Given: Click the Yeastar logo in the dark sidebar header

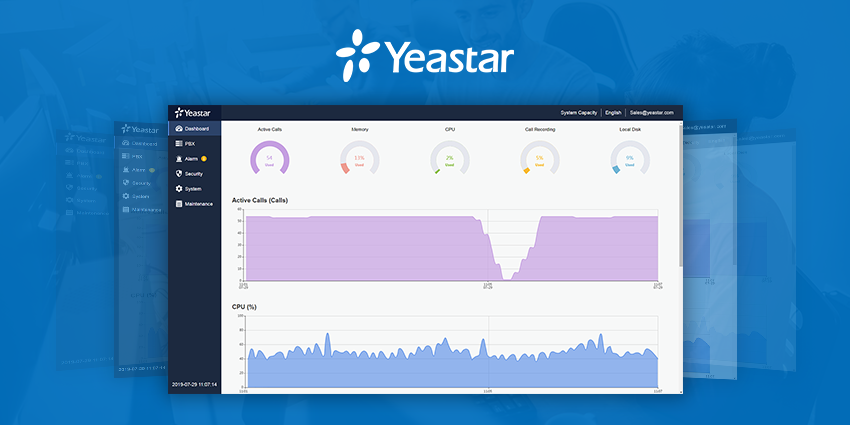Looking at the screenshot, I should pyautogui.click(x=192, y=113).
